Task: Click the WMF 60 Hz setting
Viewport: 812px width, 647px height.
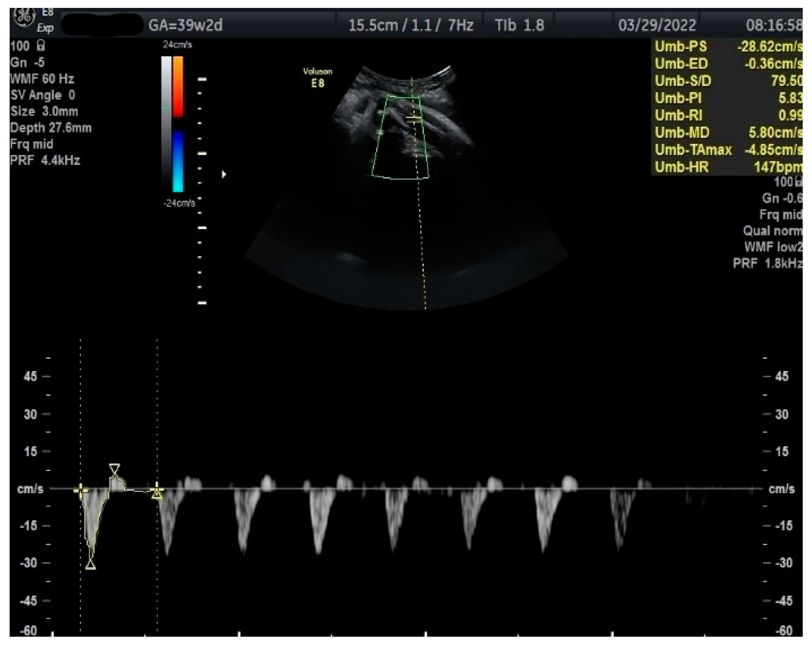Action: tap(42, 79)
